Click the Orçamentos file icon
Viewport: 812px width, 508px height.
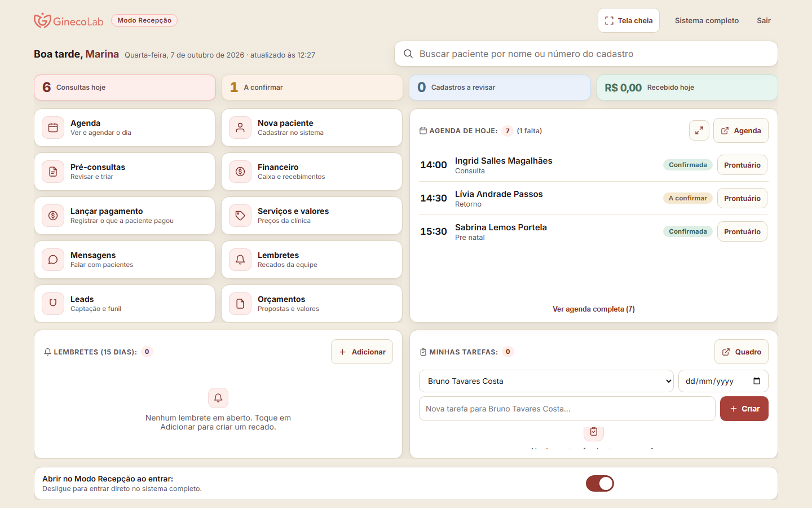point(240,304)
